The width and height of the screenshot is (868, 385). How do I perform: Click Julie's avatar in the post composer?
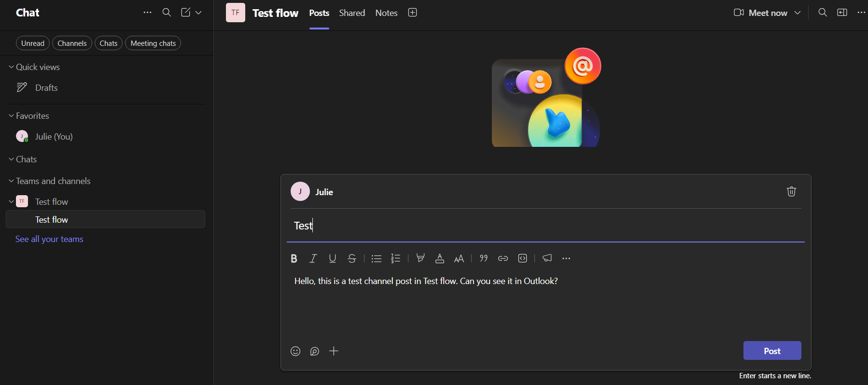coord(300,191)
